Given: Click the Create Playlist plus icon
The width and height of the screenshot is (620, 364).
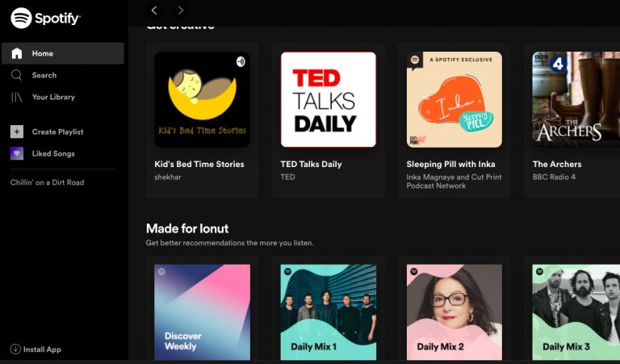Looking at the screenshot, I should [17, 132].
